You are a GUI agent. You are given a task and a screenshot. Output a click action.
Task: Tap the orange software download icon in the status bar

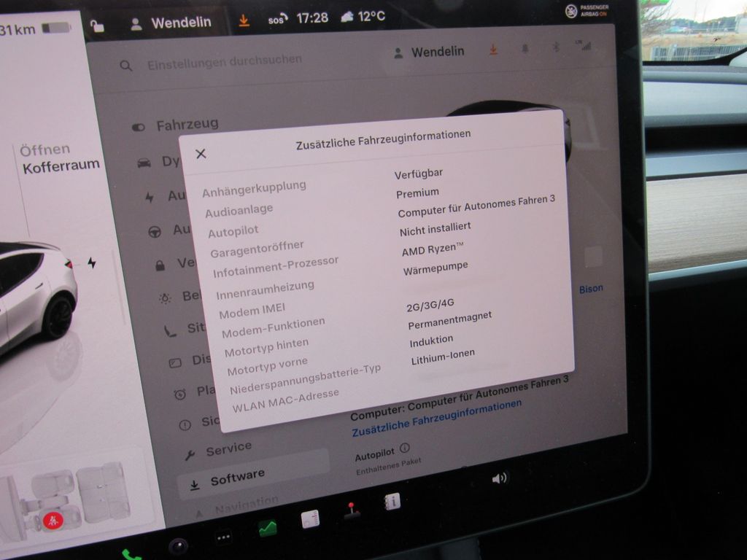[244, 20]
